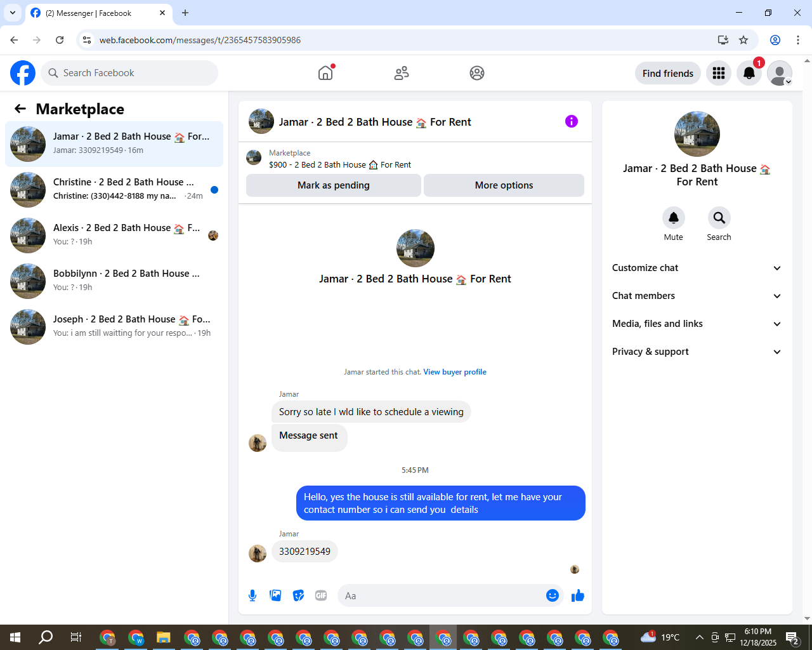Expand Media, files and links section
812x650 pixels.
coord(697,324)
